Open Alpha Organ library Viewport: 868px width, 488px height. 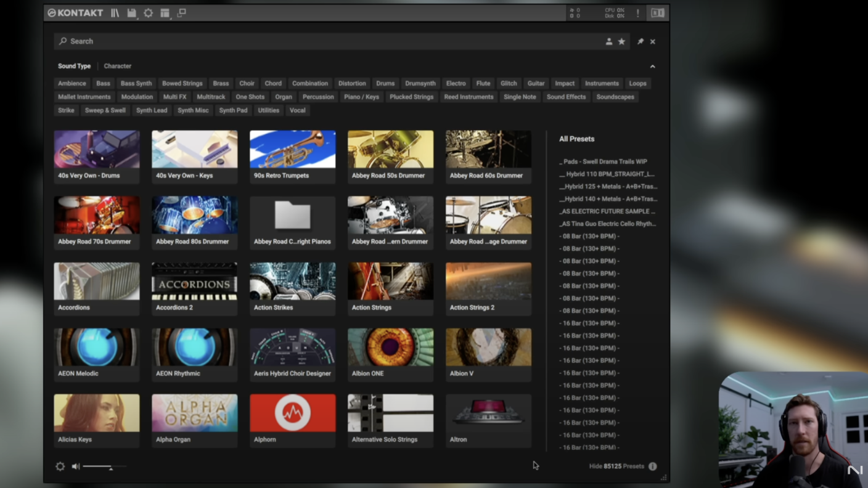[x=195, y=420]
